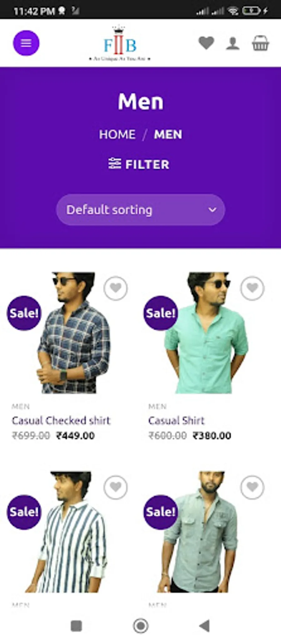Toggle wishlist heart on Casual Checked shirt
Screen dimensions: 281x644
pyautogui.click(x=116, y=288)
